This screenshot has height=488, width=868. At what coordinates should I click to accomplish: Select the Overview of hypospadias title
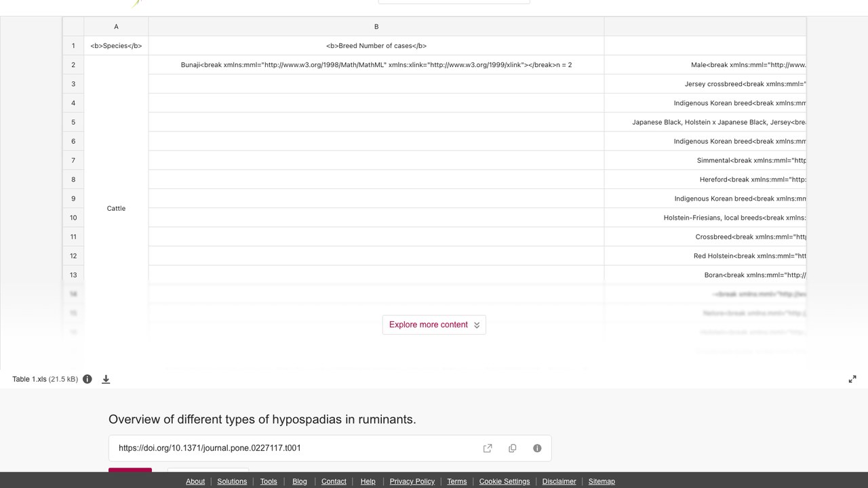pyautogui.click(x=262, y=419)
